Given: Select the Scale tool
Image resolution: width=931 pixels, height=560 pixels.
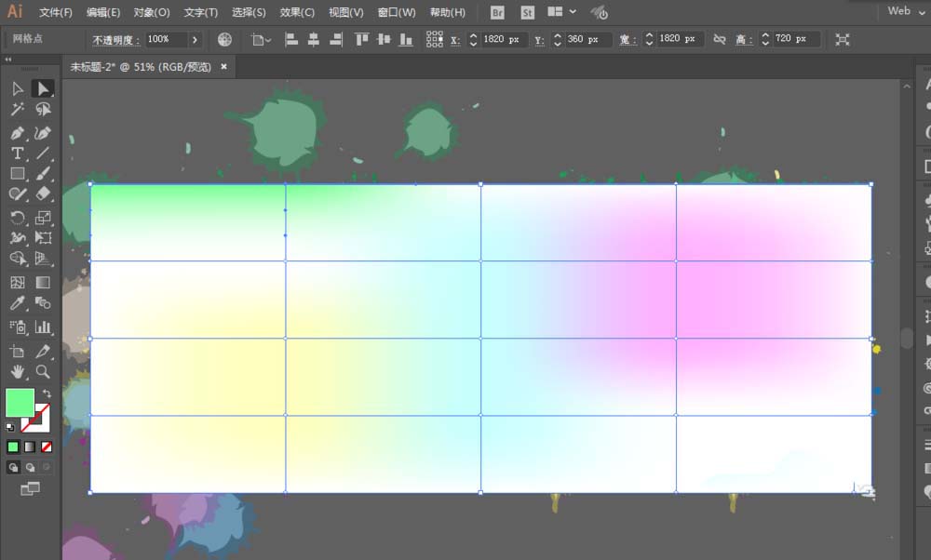Looking at the screenshot, I should click(x=43, y=218).
